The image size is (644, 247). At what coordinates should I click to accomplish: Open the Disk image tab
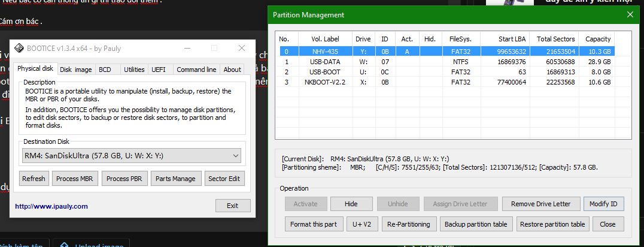75,70
